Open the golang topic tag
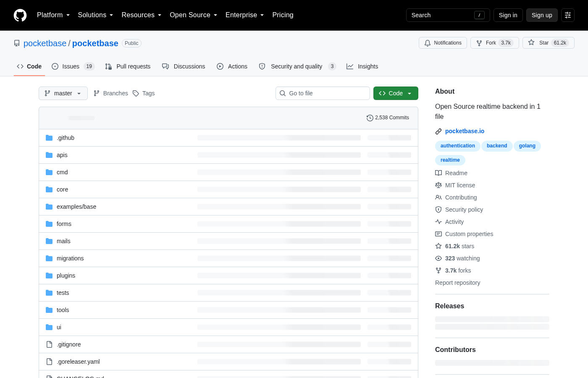588x378 pixels. [x=527, y=146]
